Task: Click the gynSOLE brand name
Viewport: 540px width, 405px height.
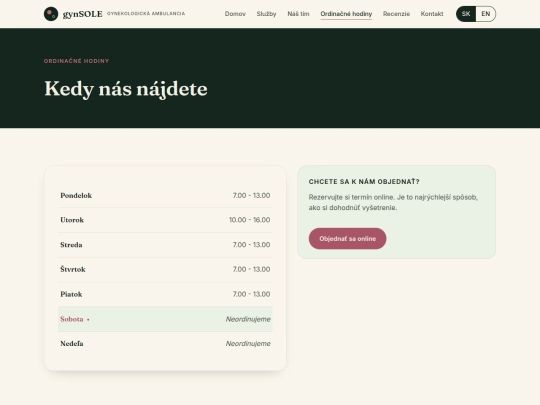Action: (x=83, y=14)
